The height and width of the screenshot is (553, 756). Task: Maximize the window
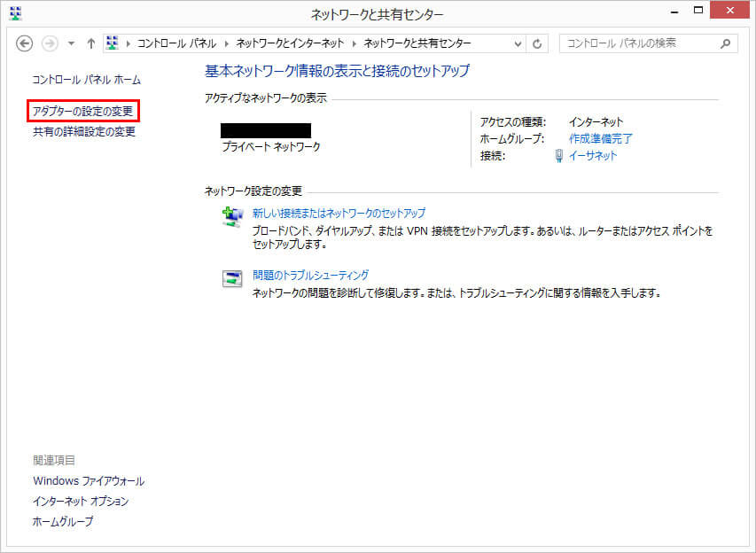(x=698, y=10)
